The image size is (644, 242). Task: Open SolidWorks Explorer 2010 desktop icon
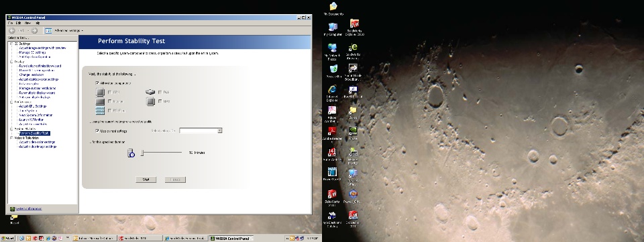(x=354, y=24)
